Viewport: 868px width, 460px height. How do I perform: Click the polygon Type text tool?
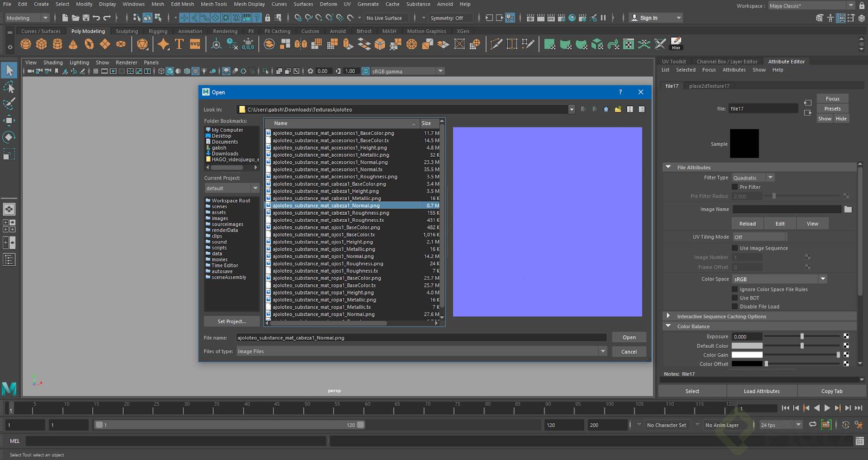pyautogui.click(x=179, y=44)
